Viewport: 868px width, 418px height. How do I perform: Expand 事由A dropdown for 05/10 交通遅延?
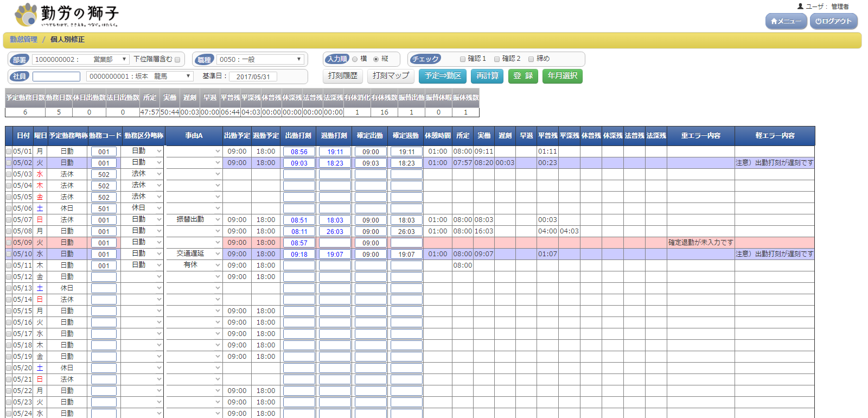tap(218, 254)
